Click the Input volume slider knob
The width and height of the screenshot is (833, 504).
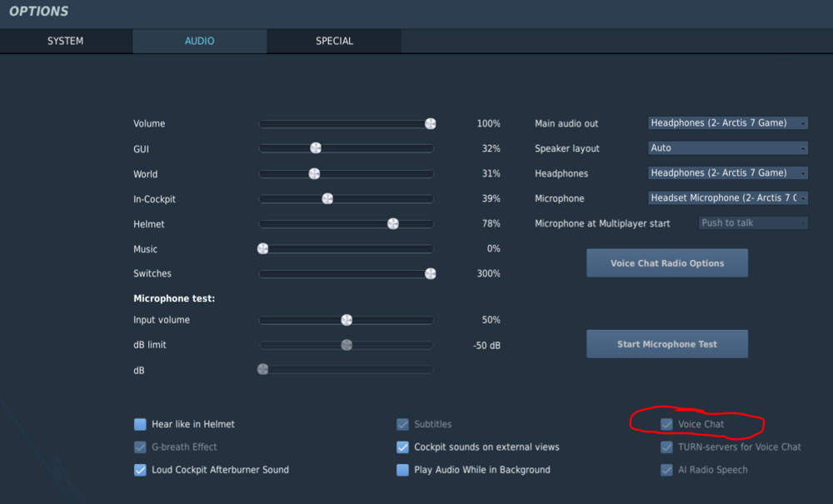[x=347, y=320]
